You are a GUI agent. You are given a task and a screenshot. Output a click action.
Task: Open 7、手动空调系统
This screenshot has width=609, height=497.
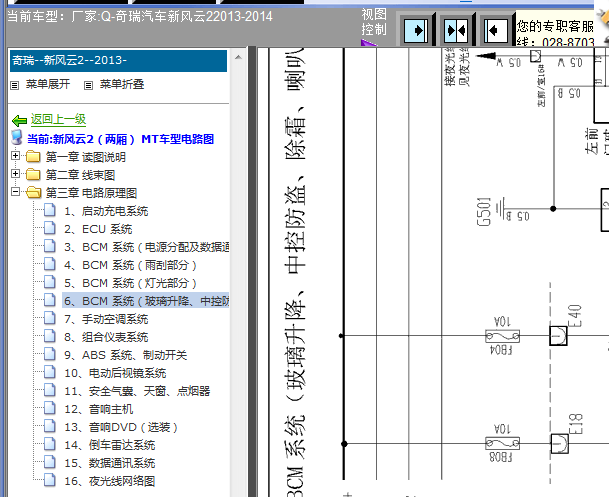click(x=106, y=319)
